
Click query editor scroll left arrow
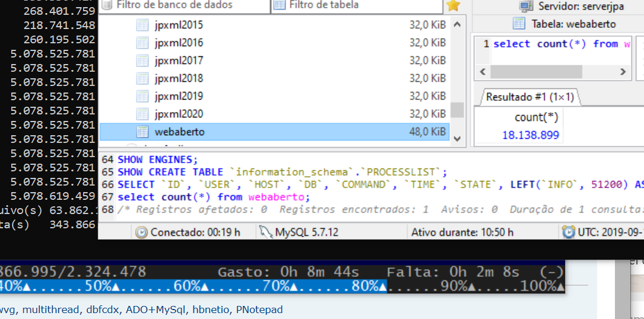(483, 72)
